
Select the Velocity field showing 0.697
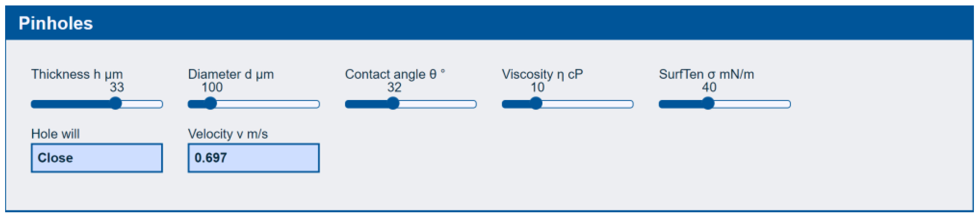pos(254,158)
